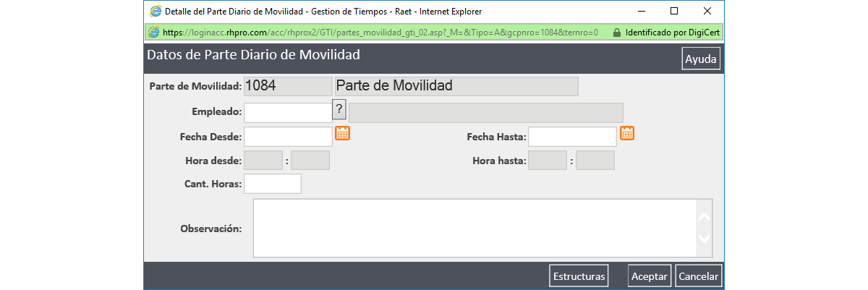The width and height of the screenshot is (868, 290).
Task: Click the Internet Explorer logo in title bar
Action: coord(154,12)
